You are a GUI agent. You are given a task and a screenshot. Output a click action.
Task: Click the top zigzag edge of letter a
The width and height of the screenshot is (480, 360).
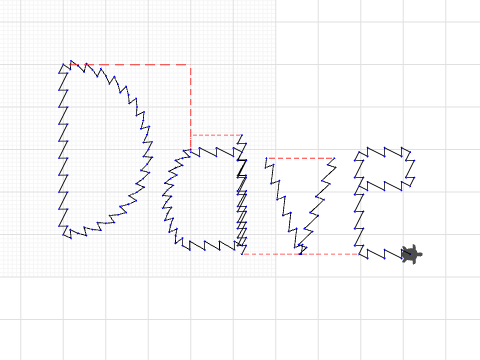click(x=213, y=152)
